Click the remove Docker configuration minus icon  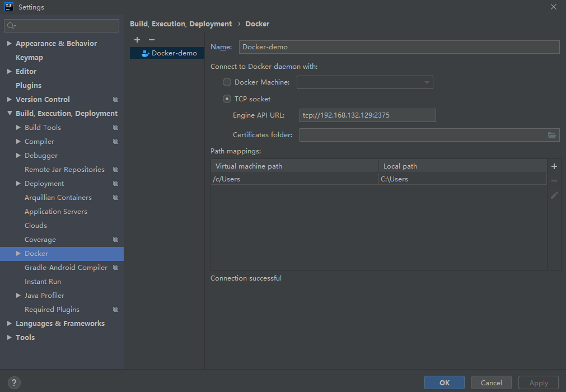151,40
